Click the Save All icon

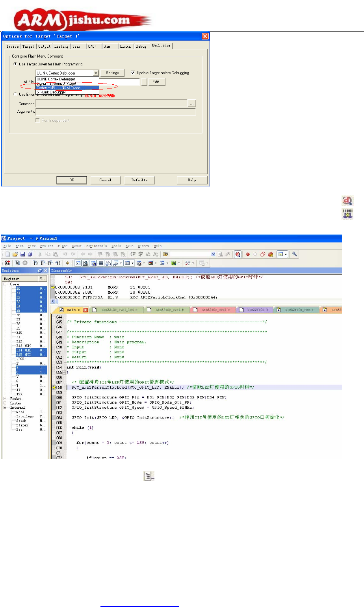30,254
